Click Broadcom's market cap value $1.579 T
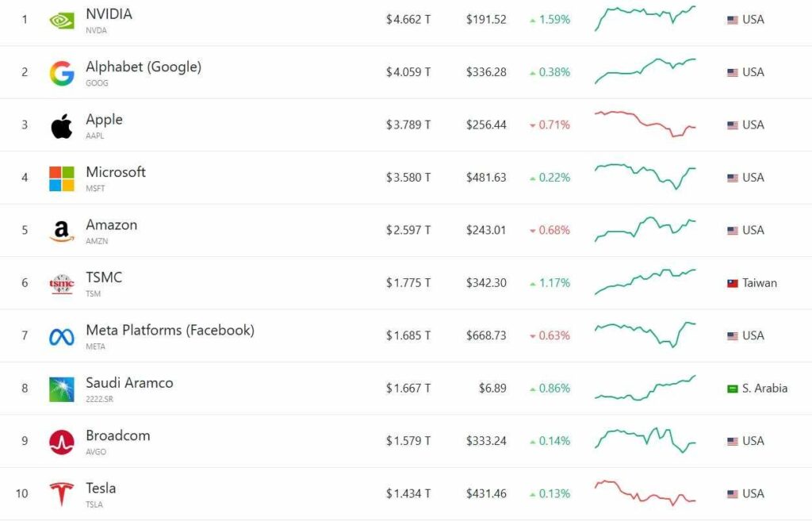 (x=408, y=441)
